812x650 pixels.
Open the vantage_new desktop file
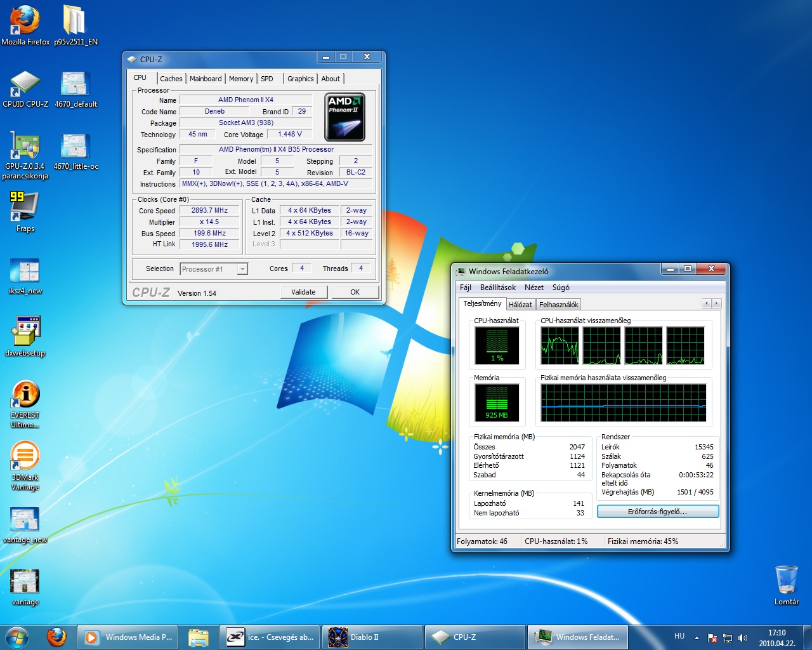click(25, 525)
